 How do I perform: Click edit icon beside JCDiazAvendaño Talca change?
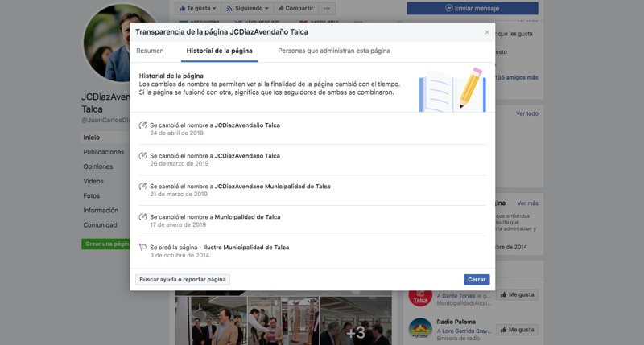pyautogui.click(x=142, y=125)
